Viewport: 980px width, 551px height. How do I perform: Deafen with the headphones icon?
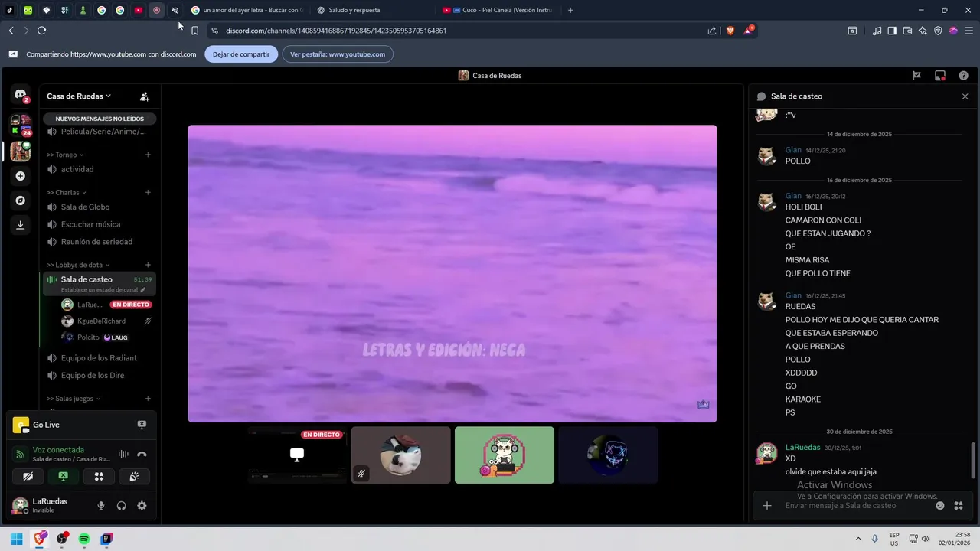(x=121, y=506)
